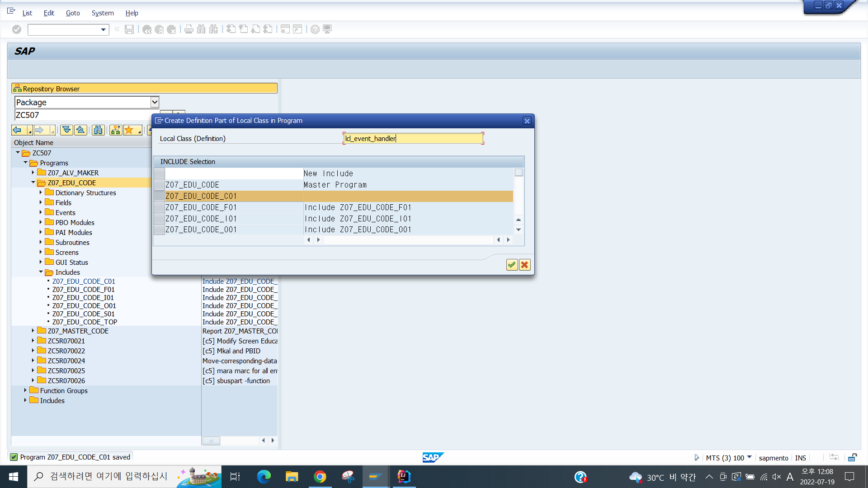Expand the PBO Modules folder
This screenshot has height=488, width=868.
click(41, 222)
